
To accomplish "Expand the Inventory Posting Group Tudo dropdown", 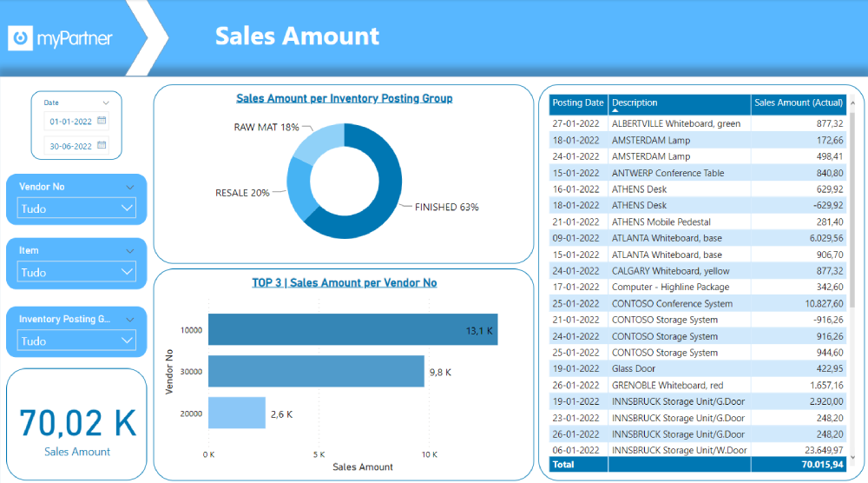I will pyautogui.click(x=76, y=341).
